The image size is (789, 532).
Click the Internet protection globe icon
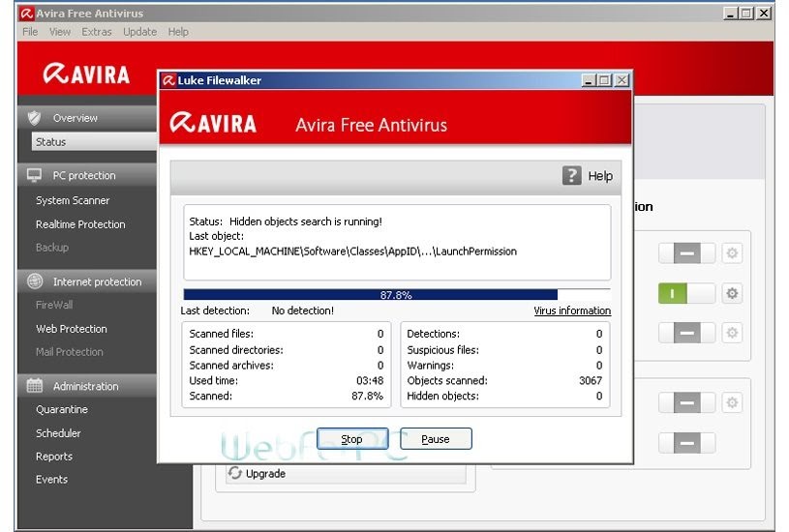(x=35, y=281)
